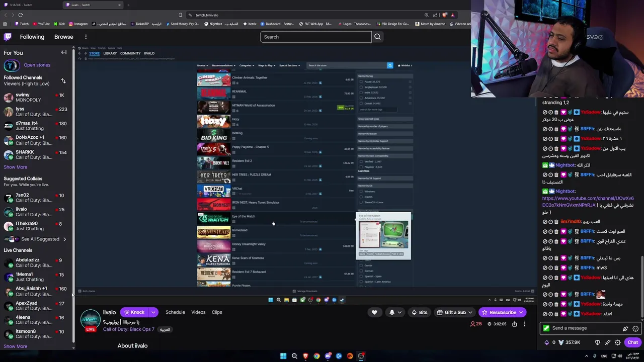The width and height of the screenshot is (644, 362).
Task: Click the chat celebration party icon
Action: click(625, 328)
